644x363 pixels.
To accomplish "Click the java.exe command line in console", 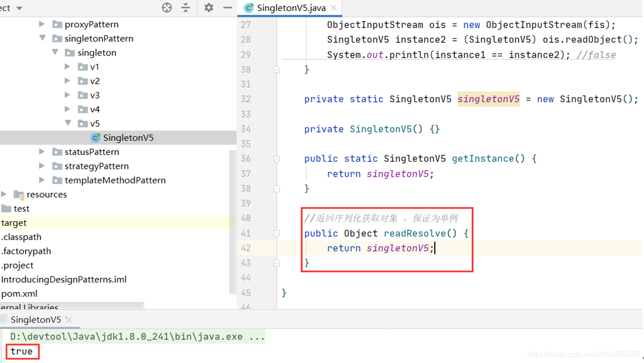I will pos(137,337).
